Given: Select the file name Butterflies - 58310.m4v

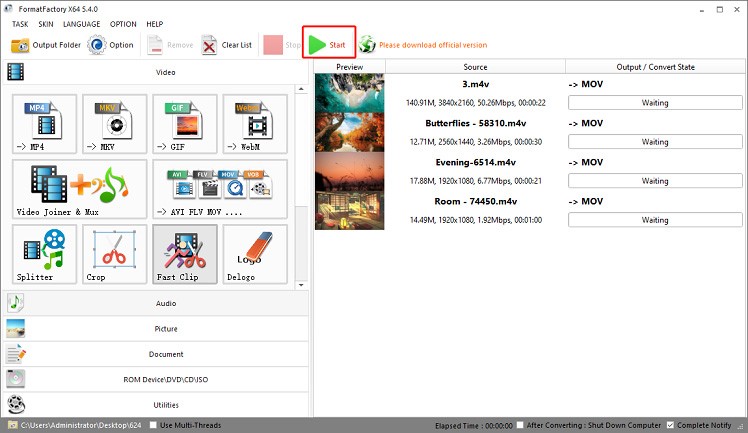Looking at the screenshot, I should pos(476,123).
